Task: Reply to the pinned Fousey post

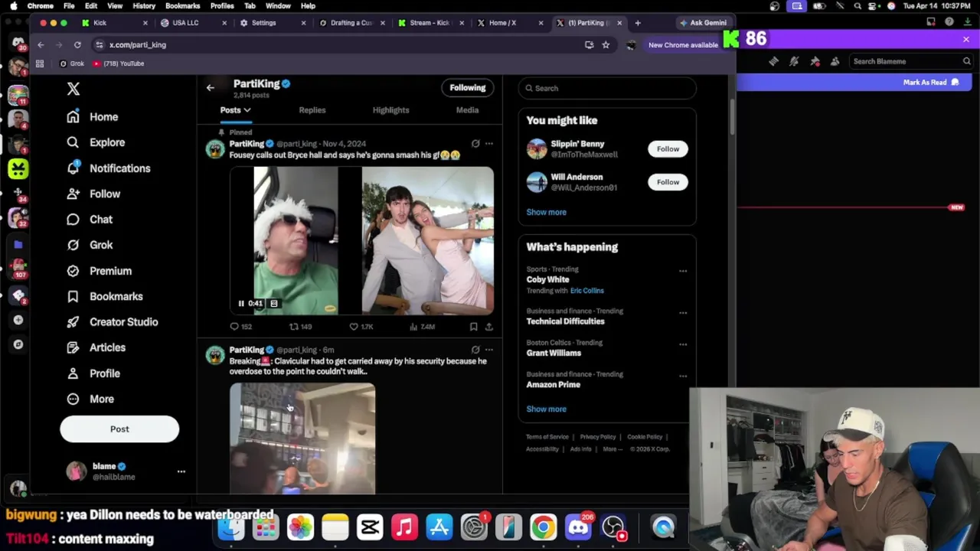Action: click(240, 327)
